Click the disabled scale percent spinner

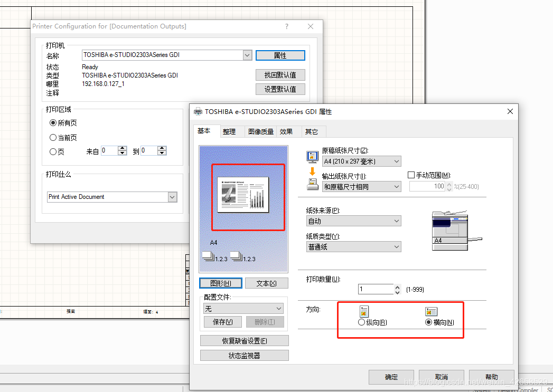[x=449, y=186]
